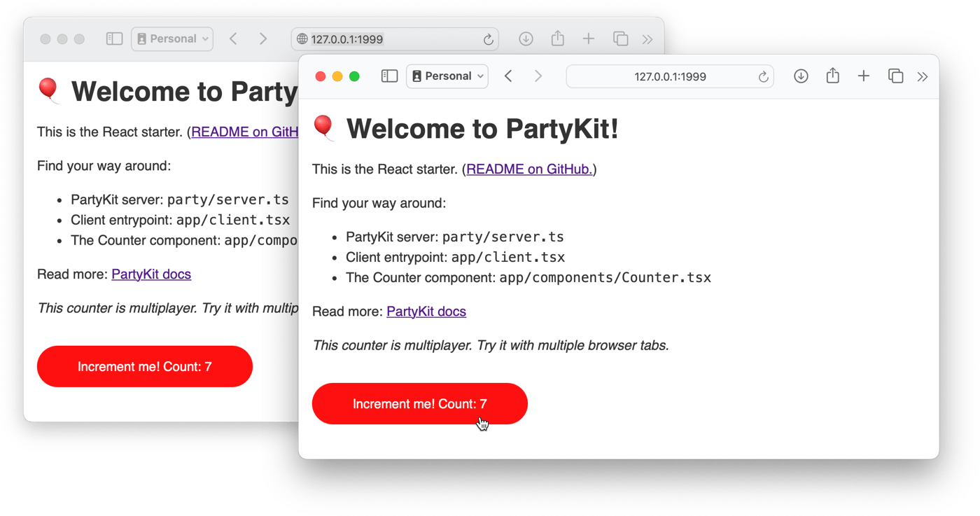Expand toolbar overflow chevrons in front window

[923, 77]
